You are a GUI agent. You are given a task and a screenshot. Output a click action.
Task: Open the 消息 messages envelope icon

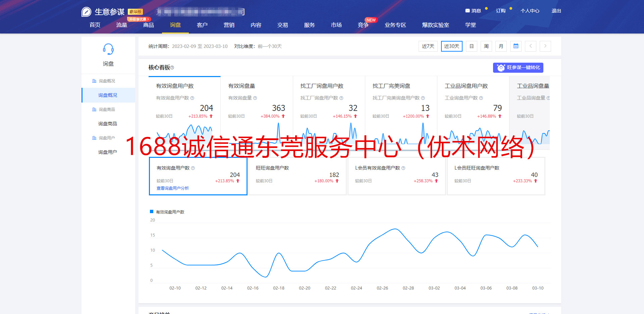coord(467,11)
